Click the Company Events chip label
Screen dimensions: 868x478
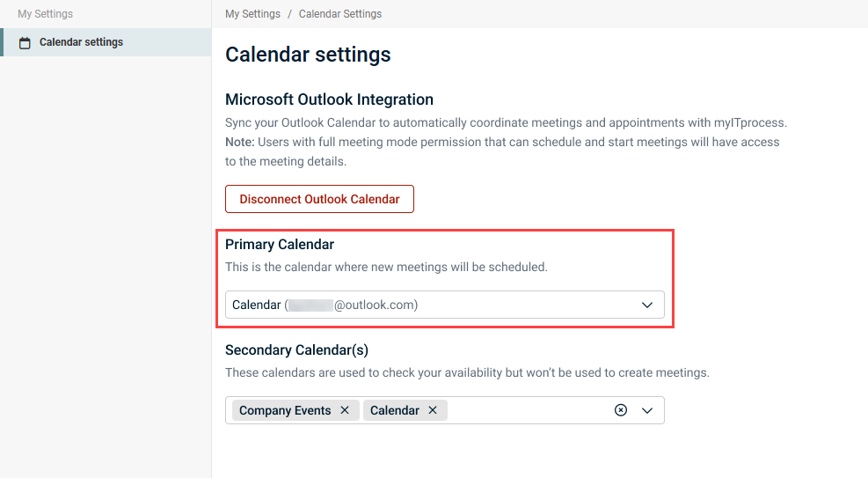285,410
